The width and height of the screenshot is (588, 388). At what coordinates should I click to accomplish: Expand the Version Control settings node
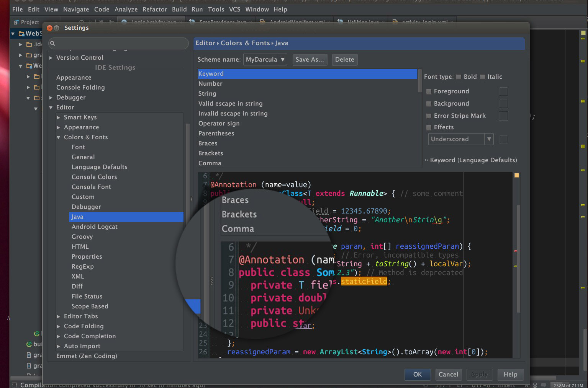pyautogui.click(x=51, y=58)
